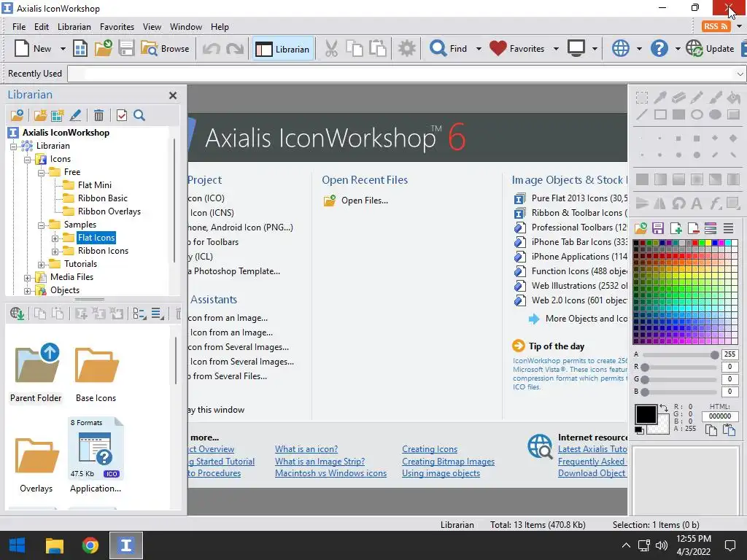The width and height of the screenshot is (747, 560).
Task: Click the red R slider handle
Action: pyautogui.click(x=645, y=367)
